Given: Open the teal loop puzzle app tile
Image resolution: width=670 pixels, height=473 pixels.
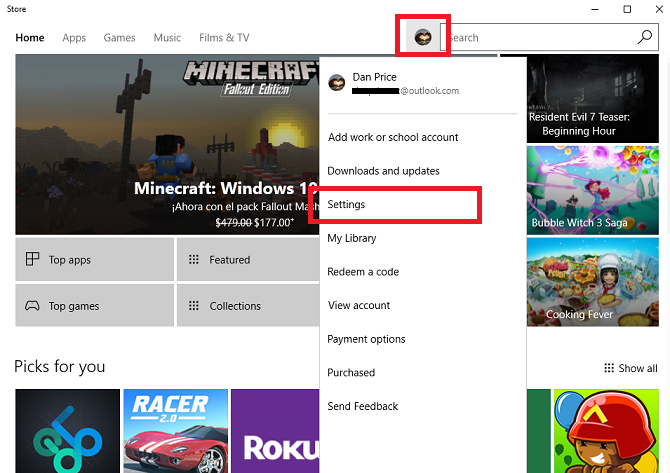Looking at the screenshot, I should [x=68, y=431].
